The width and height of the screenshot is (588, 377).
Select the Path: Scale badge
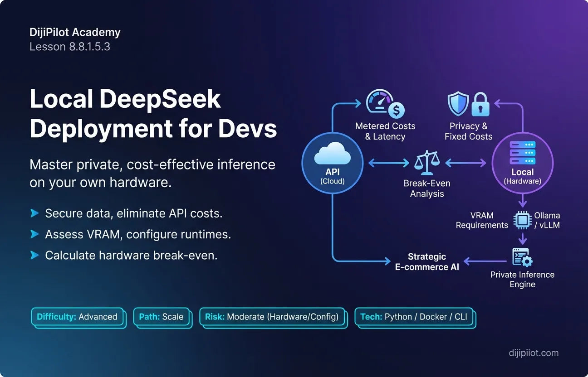pos(162,317)
